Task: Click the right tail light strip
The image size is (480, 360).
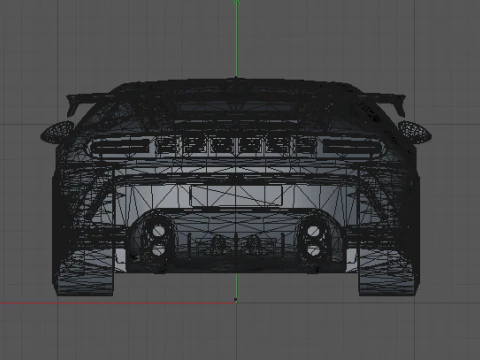Action: pyautogui.click(x=352, y=147)
